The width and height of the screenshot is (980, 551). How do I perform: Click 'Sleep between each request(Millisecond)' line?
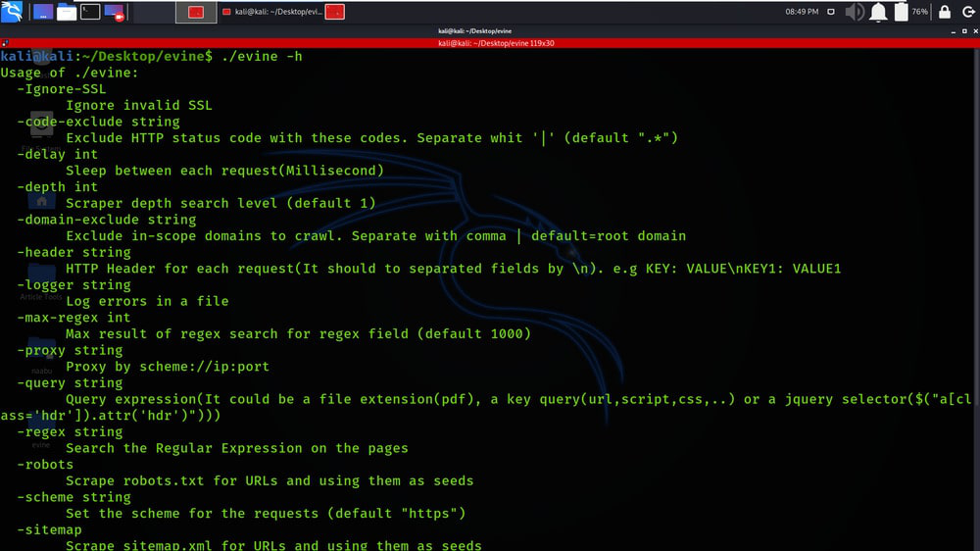[x=225, y=171]
